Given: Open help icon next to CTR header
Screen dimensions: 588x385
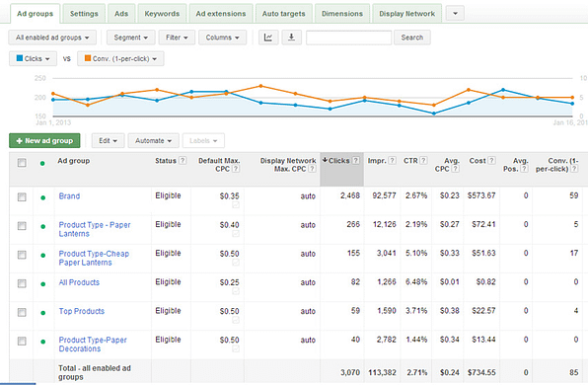Looking at the screenshot, I should coord(423,161).
